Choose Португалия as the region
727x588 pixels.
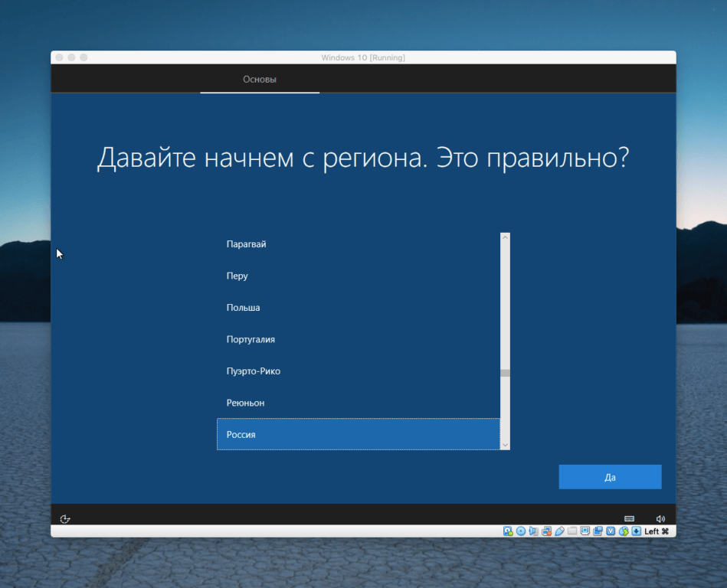point(359,340)
